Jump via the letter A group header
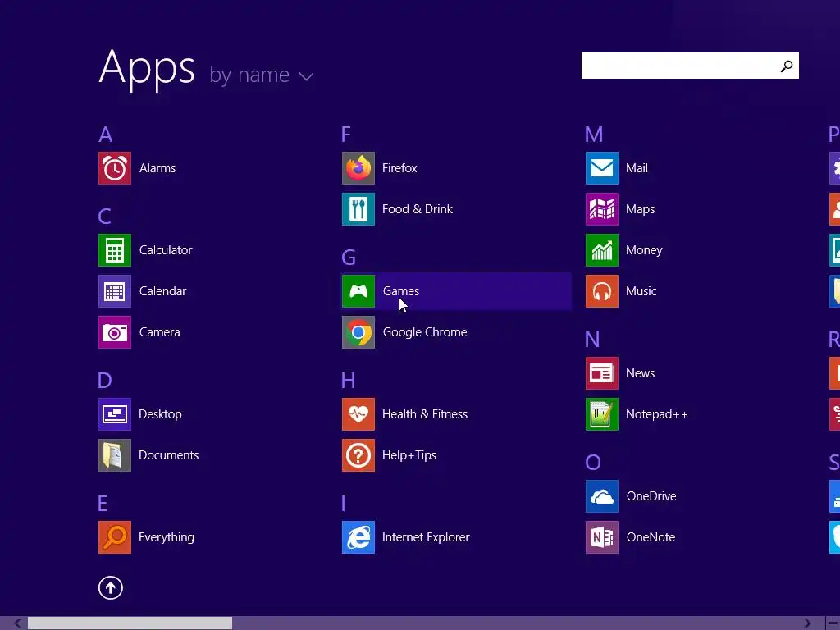The height and width of the screenshot is (630, 840). pos(106,135)
